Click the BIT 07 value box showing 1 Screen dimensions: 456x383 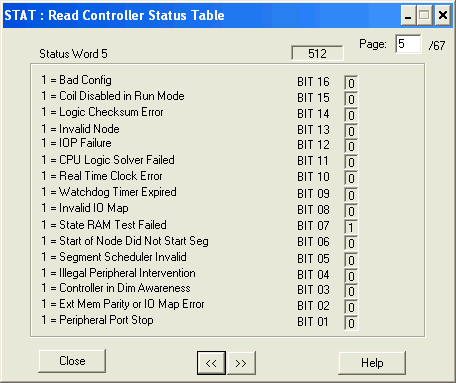pyautogui.click(x=351, y=227)
